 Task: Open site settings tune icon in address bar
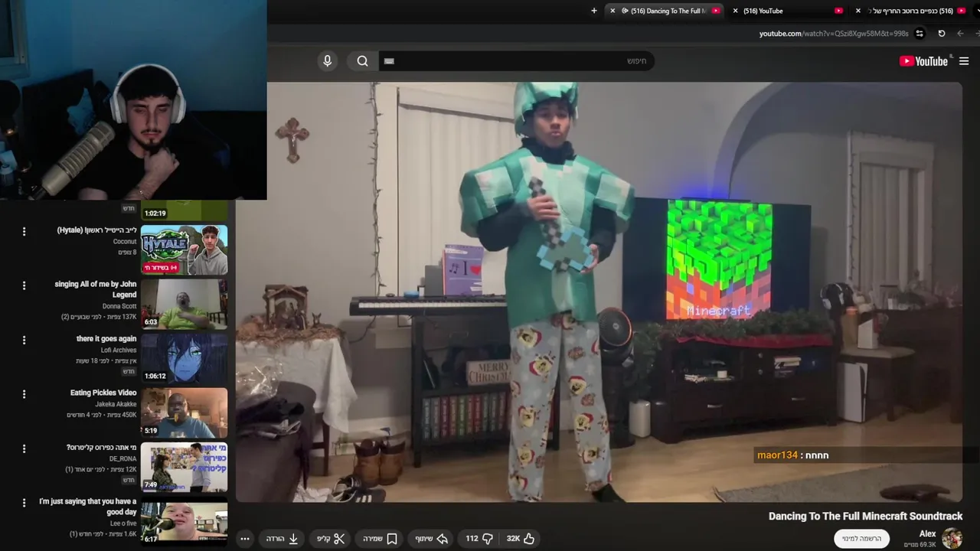point(920,34)
